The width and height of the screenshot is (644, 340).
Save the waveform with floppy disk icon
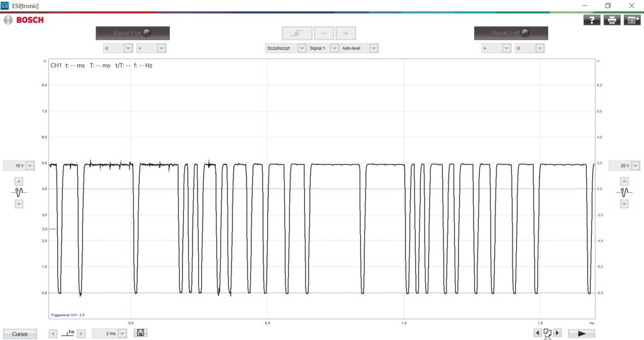click(141, 333)
